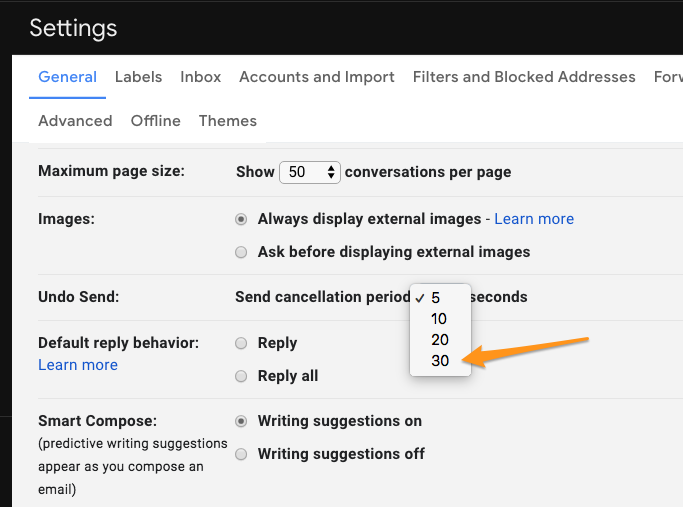The width and height of the screenshot is (683, 507).
Task: Expand the conversations per page dropdown
Action: (x=310, y=172)
